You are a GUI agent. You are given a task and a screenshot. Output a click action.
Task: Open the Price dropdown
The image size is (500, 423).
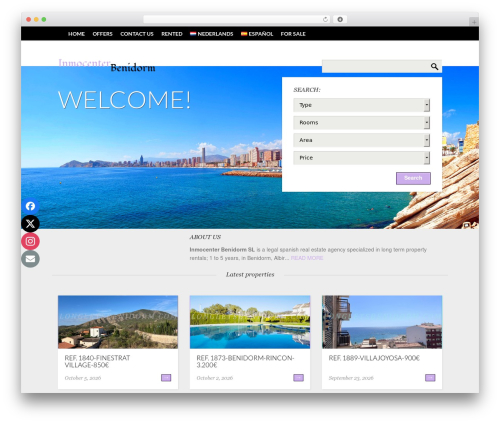tap(362, 158)
